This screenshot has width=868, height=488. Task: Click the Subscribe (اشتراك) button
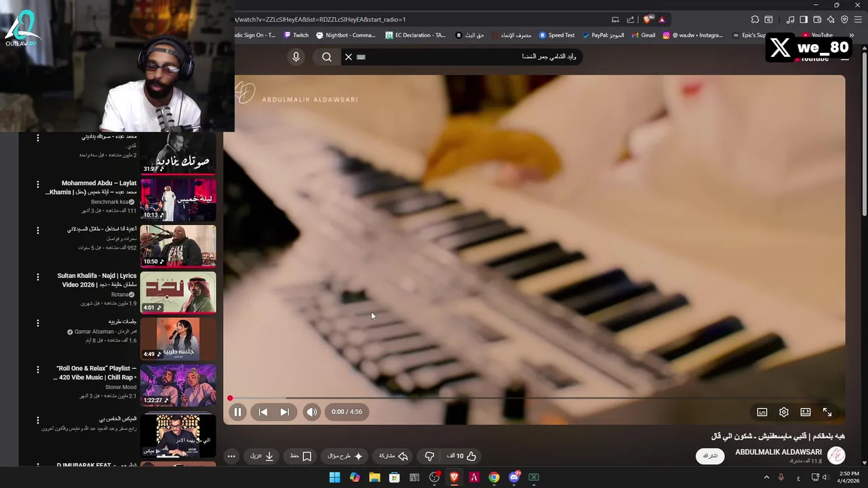(710, 456)
